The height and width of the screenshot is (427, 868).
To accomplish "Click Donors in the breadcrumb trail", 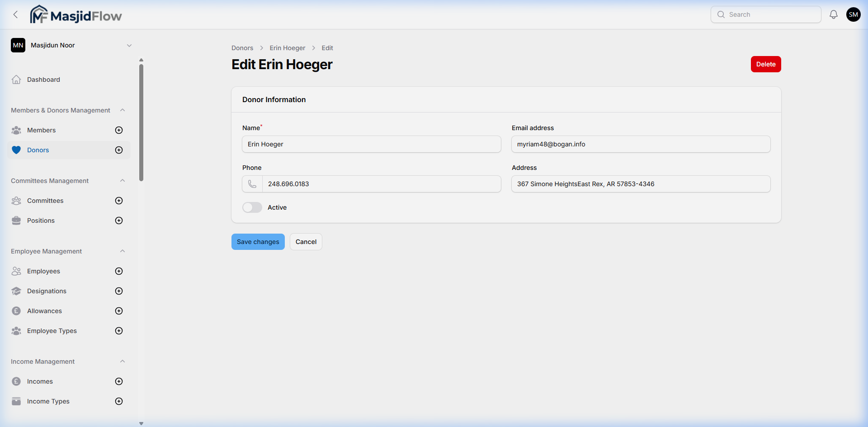I will (x=242, y=47).
